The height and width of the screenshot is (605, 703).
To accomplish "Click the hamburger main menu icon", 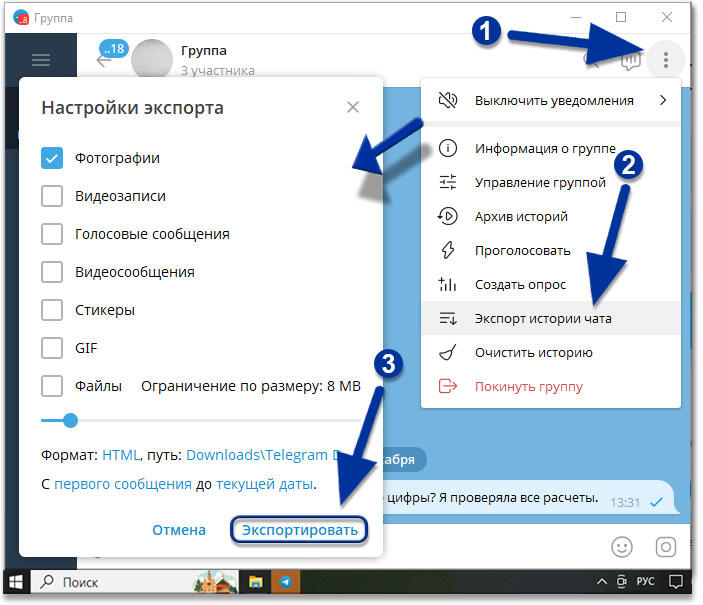I will pyautogui.click(x=41, y=60).
